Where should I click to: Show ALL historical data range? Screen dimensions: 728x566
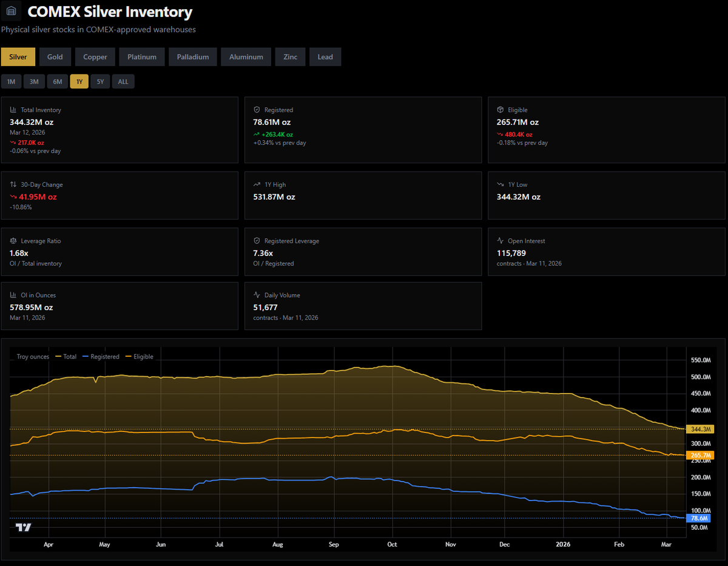[x=123, y=81]
